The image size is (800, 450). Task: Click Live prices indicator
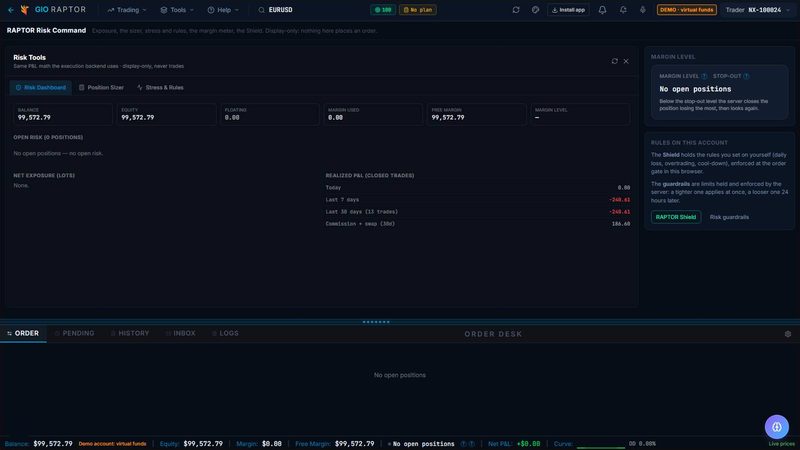(x=781, y=444)
